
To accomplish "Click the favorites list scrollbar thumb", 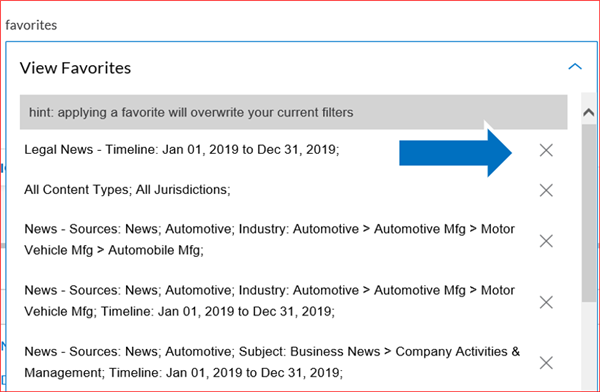I will [x=589, y=213].
